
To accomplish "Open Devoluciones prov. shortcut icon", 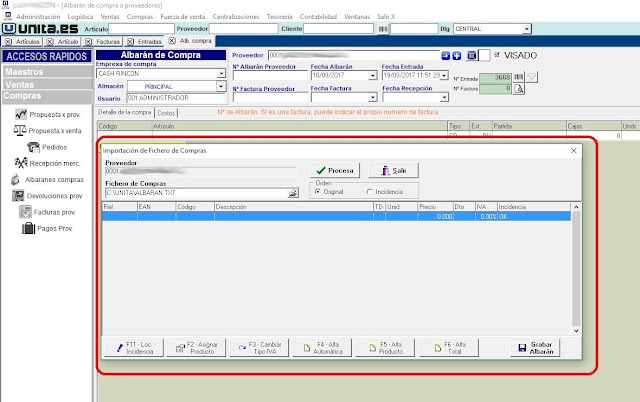I will tap(19, 196).
